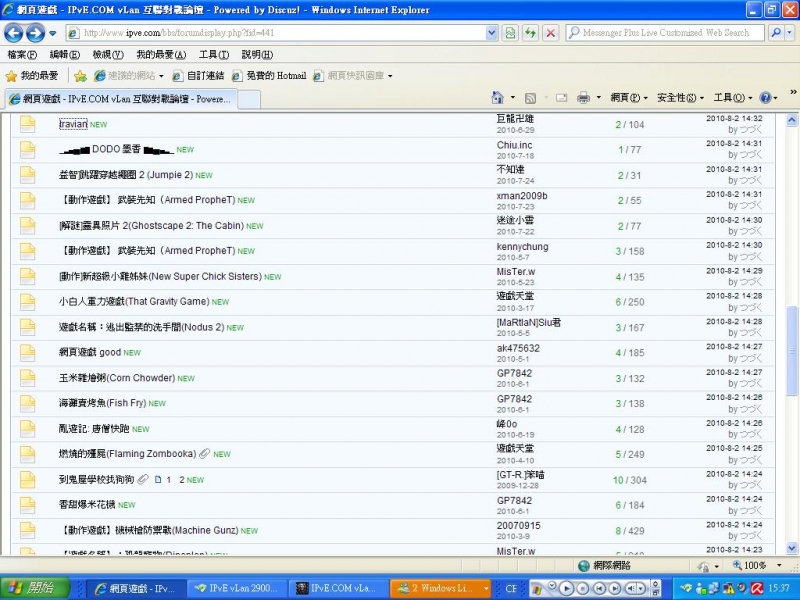Refresh the page with the green refresh icon
Screen dimensions: 800x600
[x=530, y=32]
